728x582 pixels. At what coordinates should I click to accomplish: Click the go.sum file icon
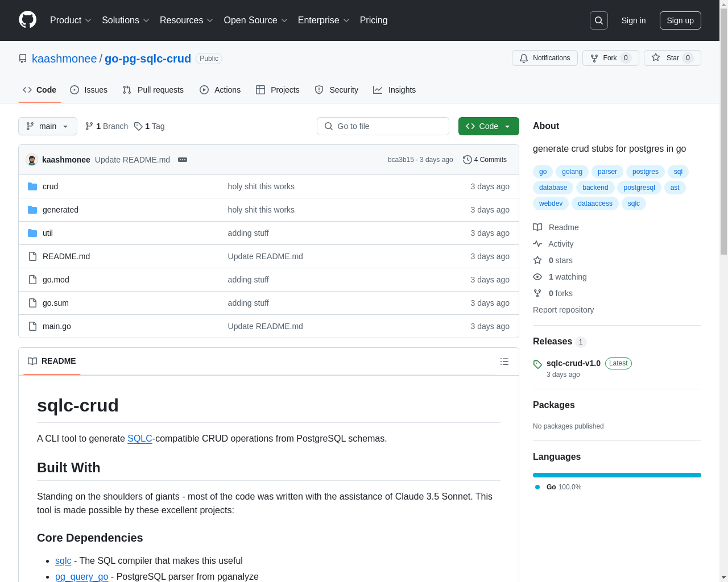click(32, 303)
